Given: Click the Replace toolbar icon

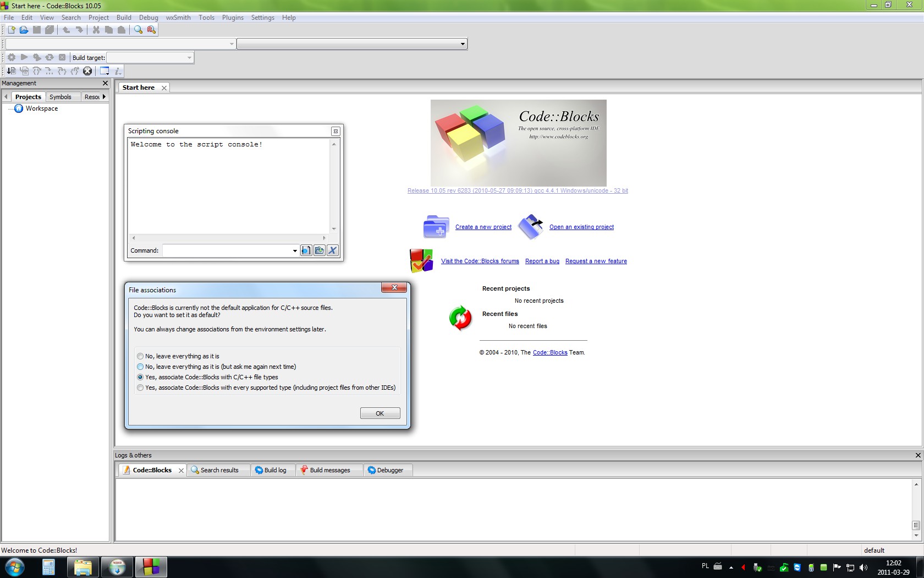Looking at the screenshot, I should (151, 30).
